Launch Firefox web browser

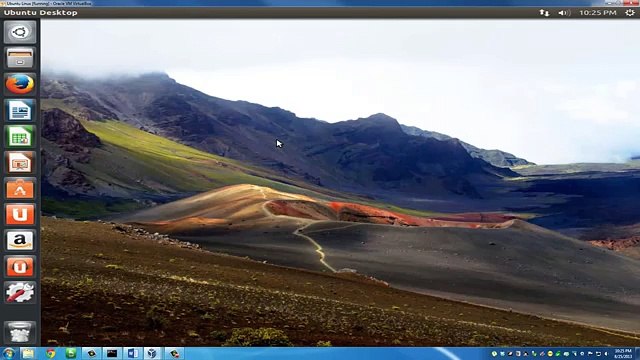20,84
